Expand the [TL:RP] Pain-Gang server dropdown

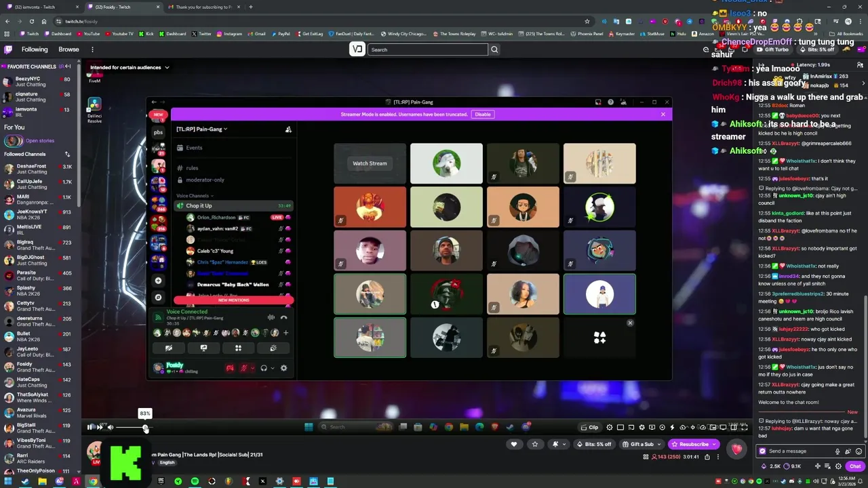[201, 129]
